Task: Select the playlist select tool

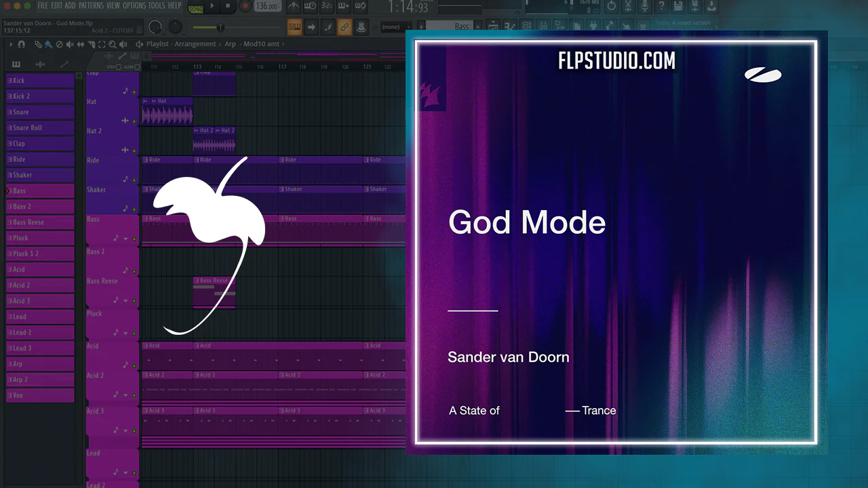Action: coord(102,44)
